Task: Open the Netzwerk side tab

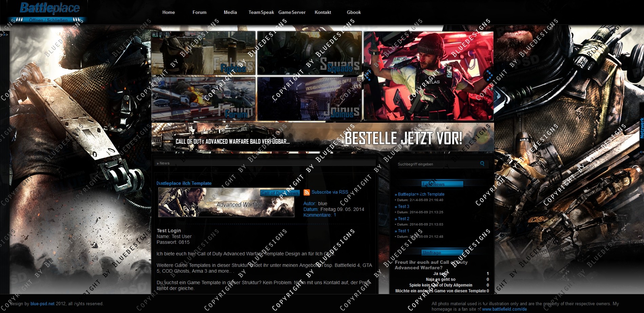Action: tap(641, 128)
